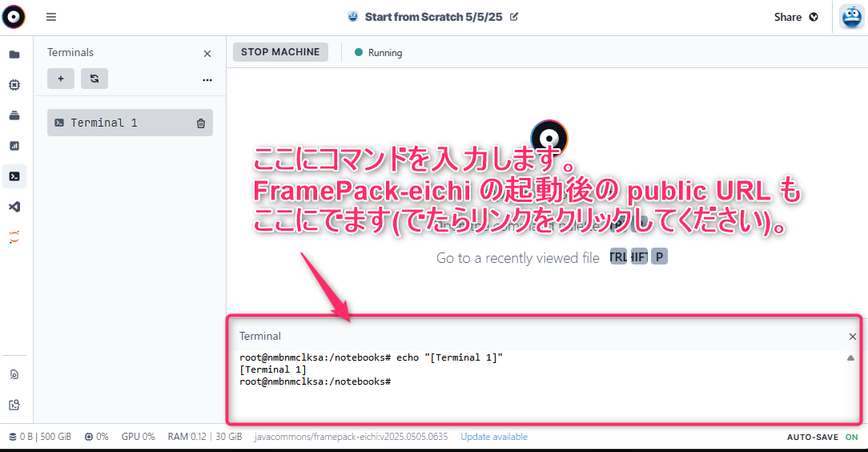Click the CPU 0% status entry
The height and width of the screenshot is (452, 868).
point(96,437)
